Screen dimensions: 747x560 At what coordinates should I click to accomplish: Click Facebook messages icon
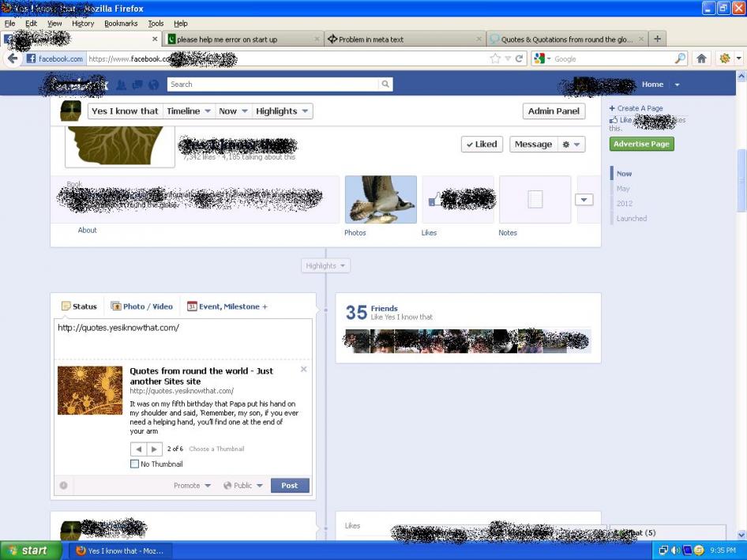[137, 85]
